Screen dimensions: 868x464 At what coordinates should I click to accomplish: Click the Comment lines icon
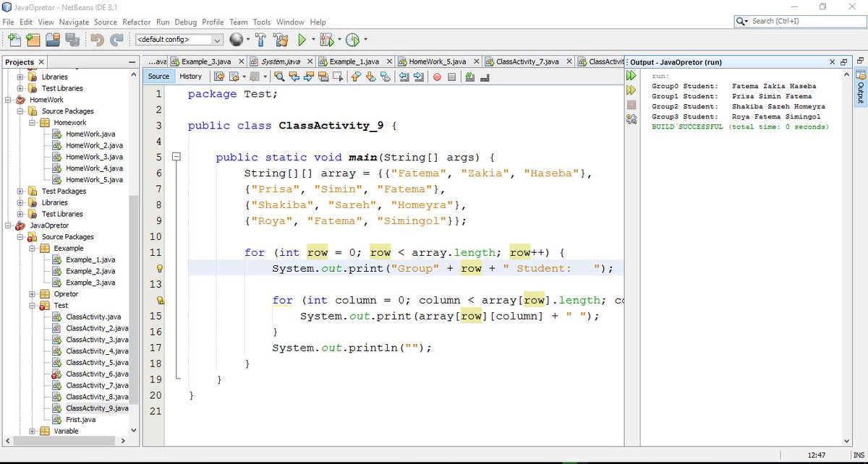[x=470, y=77]
